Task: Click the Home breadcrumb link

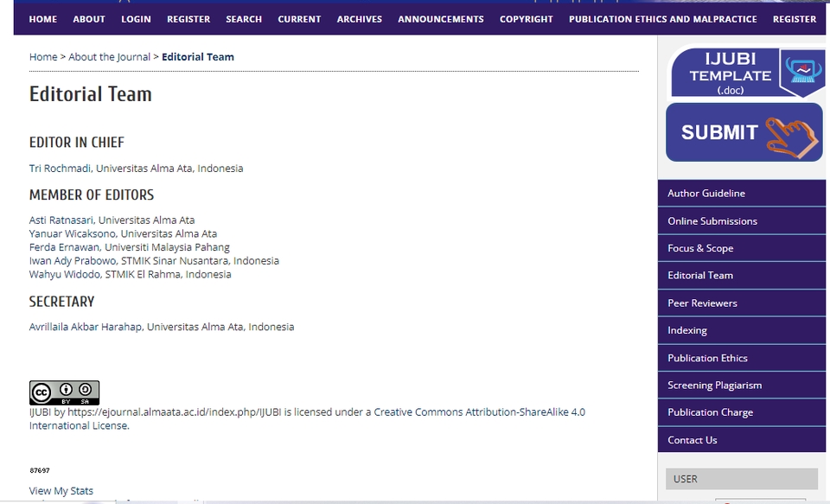Action: [x=43, y=57]
